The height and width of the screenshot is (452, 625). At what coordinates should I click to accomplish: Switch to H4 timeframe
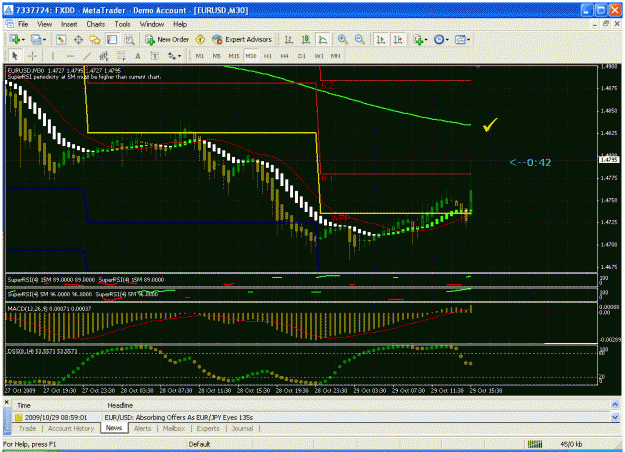click(285, 56)
